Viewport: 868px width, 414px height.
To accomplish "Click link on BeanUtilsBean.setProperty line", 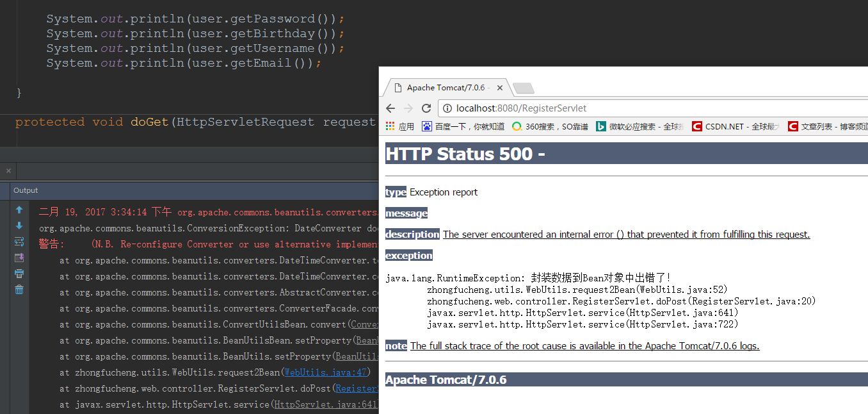I will [367, 340].
